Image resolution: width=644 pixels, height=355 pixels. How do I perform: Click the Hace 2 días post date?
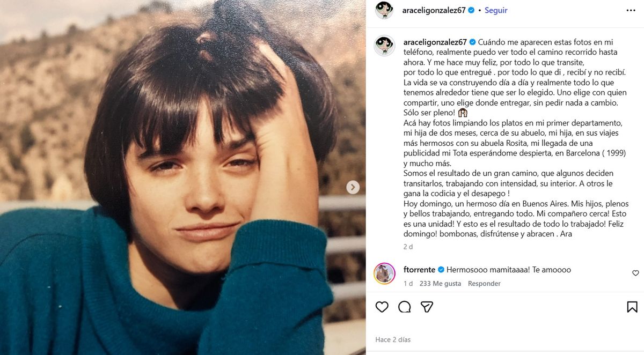coord(393,339)
